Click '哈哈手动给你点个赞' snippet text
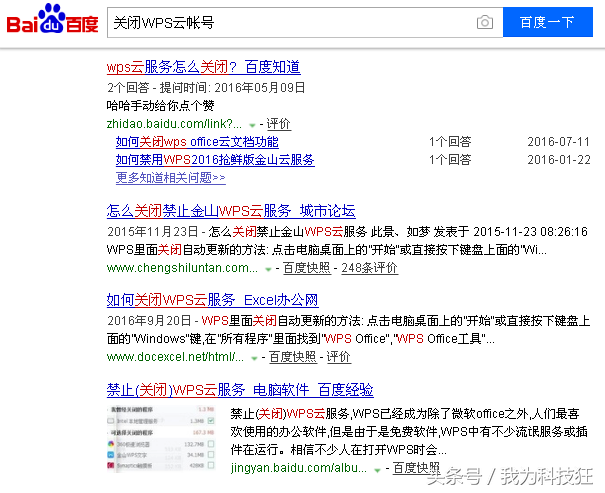605x493 pixels. click(x=161, y=106)
